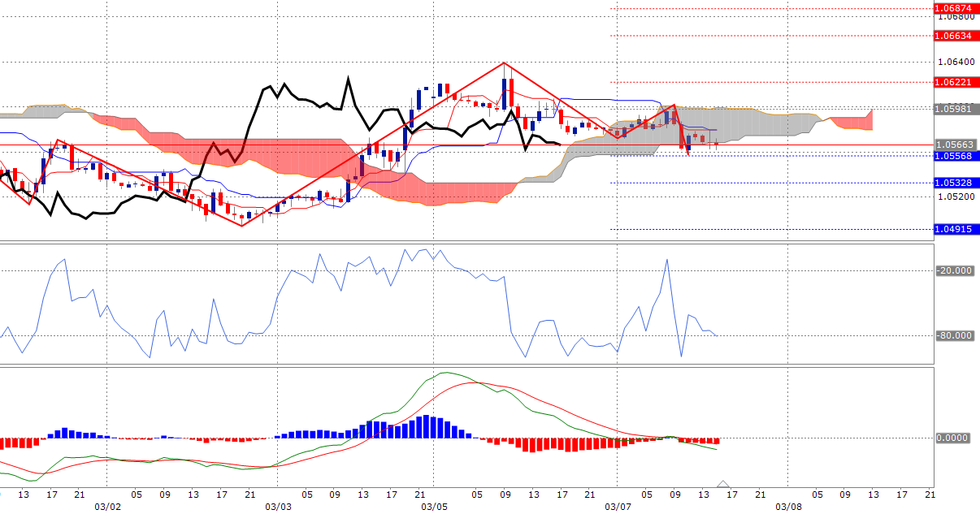Select the 03/05 date on time axis
This screenshot has width=980, height=514.
point(434,506)
